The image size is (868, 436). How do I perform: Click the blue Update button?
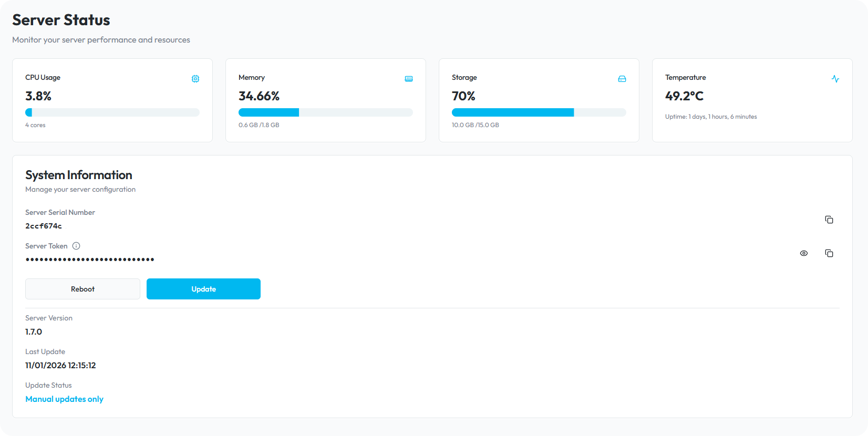point(203,289)
